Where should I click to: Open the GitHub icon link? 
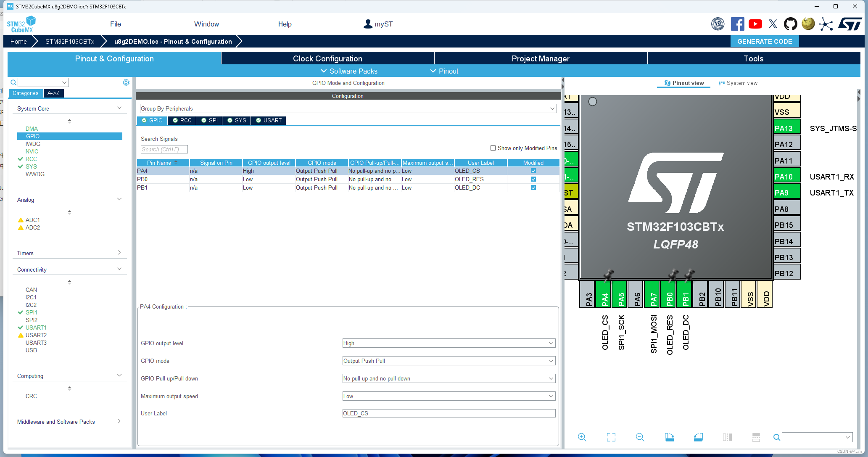click(790, 24)
